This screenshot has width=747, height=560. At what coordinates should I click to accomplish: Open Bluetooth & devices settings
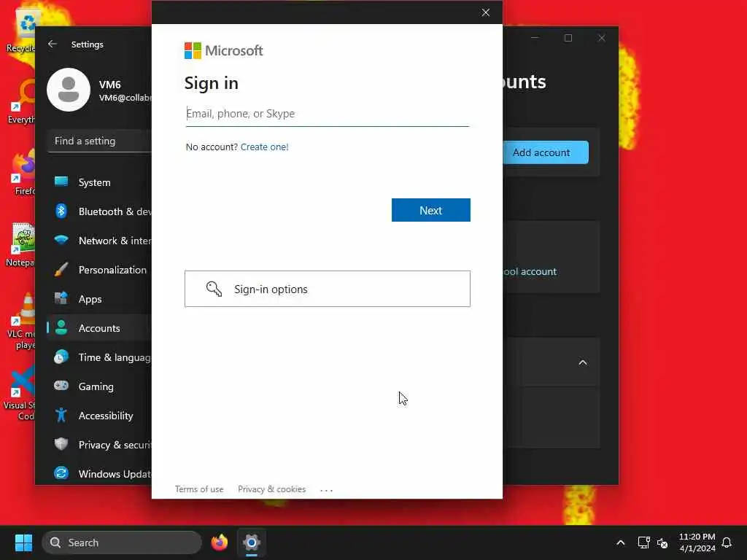(x=99, y=211)
